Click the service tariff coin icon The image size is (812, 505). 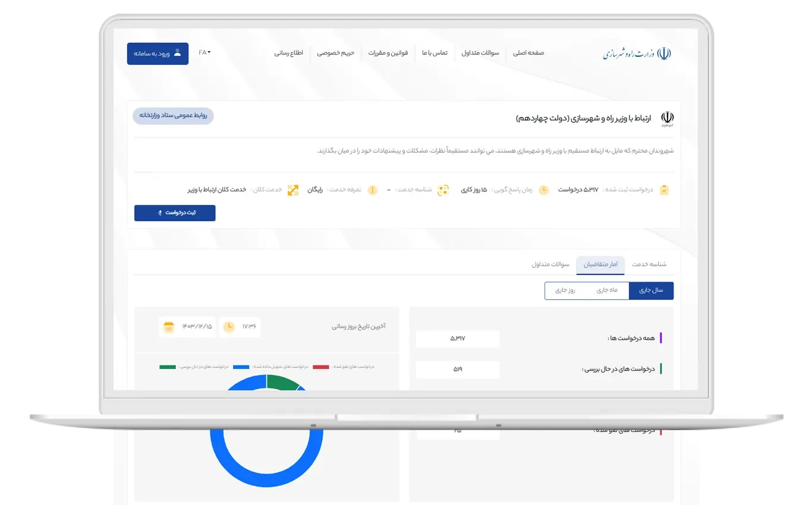point(372,190)
